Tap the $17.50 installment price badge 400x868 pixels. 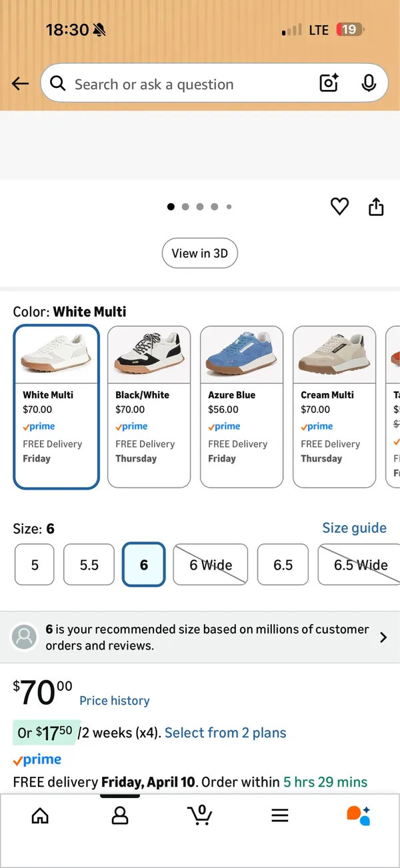coord(47,733)
